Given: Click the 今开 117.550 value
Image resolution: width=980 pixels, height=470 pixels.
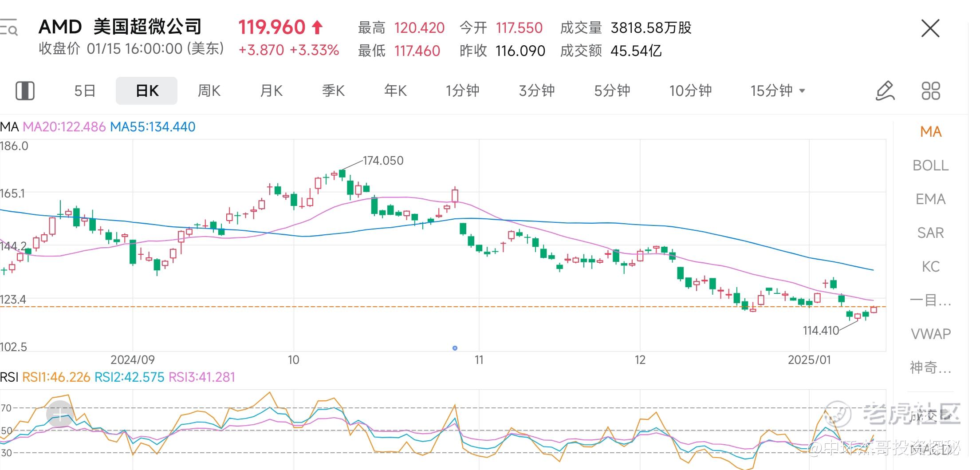Looking at the screenshot, I should (519, 28).
